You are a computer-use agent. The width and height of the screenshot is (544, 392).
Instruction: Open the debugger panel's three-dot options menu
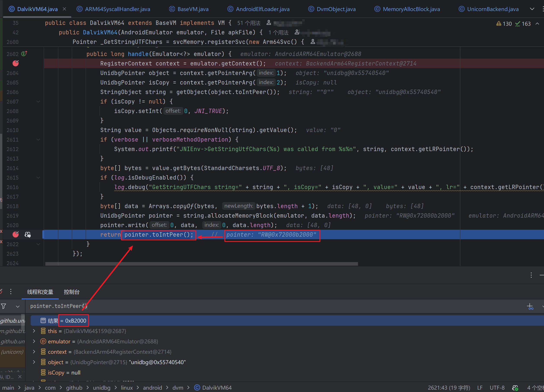(x=531, y=275)
